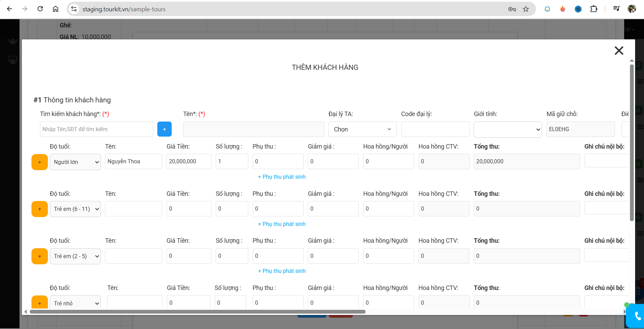Screen dimensions: 644x329
Task: Focus the customer search input field
Action: pyautogui.click(x=96, y=129)
